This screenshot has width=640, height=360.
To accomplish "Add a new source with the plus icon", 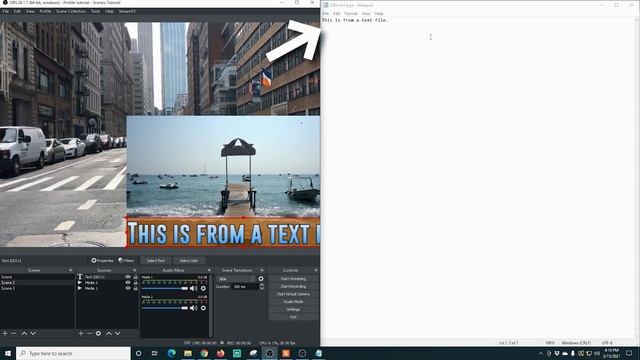I will click(81, 333).
